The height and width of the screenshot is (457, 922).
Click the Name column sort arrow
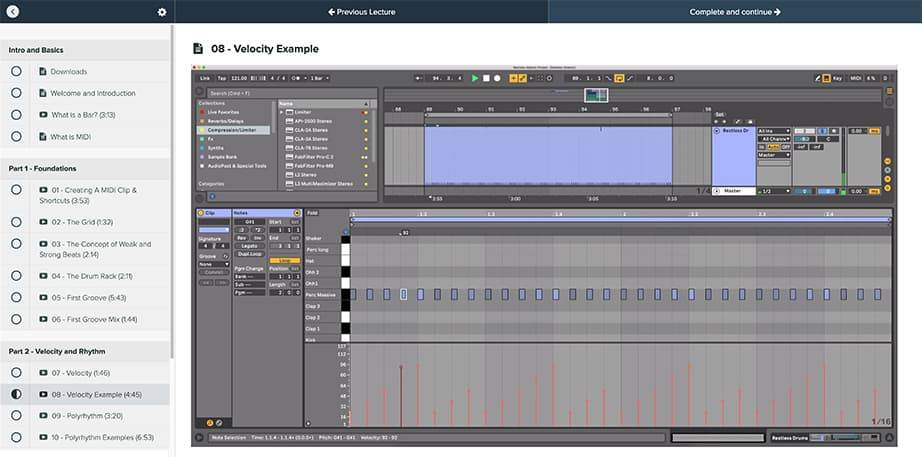click(367, 103)
